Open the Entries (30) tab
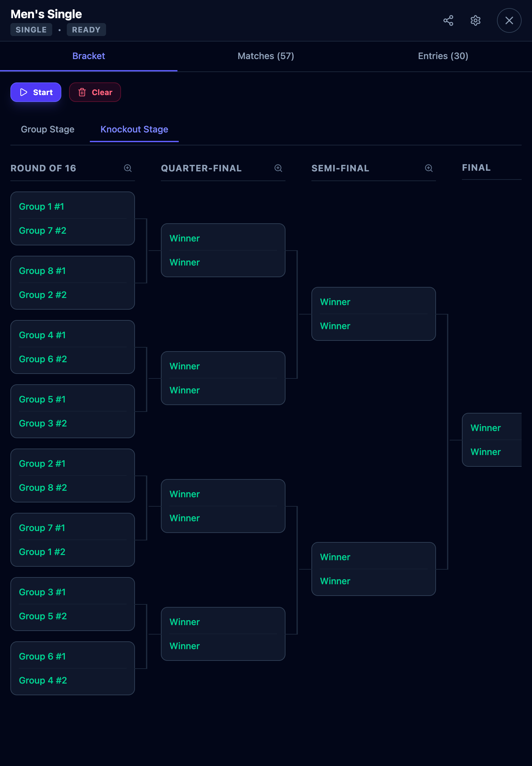Screen dimensions: 532x766 (443, 56)
